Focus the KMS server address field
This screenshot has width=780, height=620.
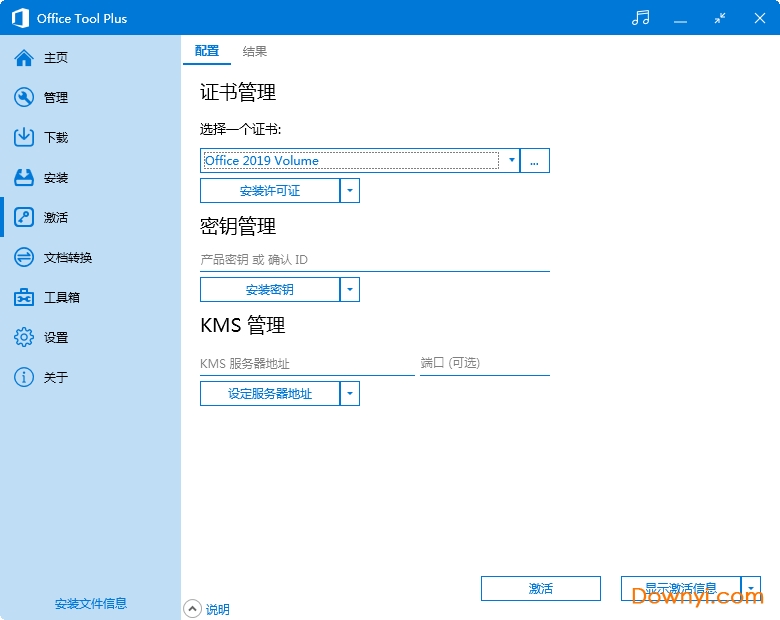[306, 364]
